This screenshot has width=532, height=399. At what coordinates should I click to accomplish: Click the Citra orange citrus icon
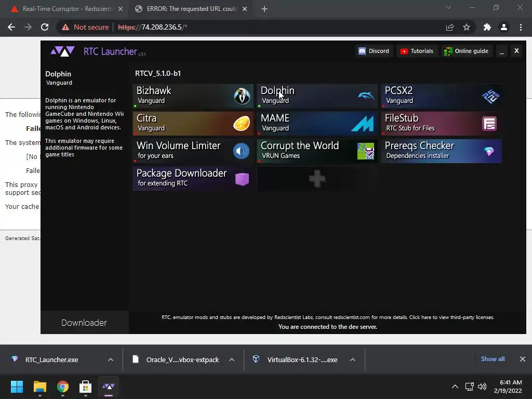pyautogui.click(x=242, y=124)
